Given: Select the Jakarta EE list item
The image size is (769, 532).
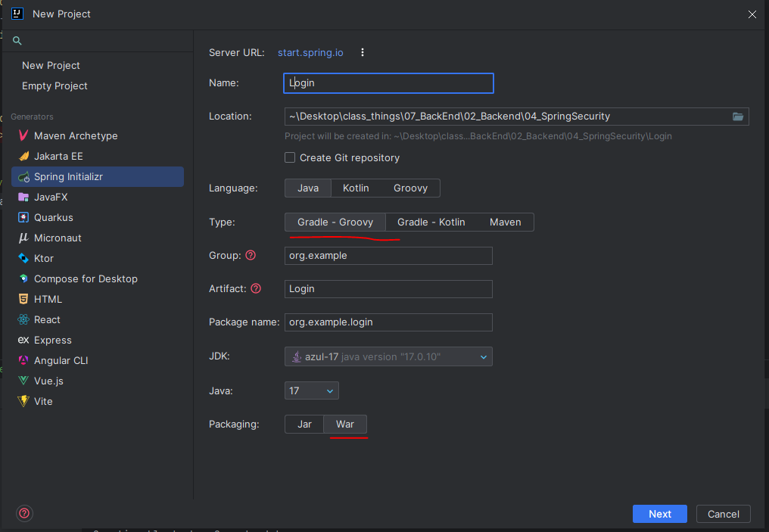Looking at the screenshot, I should 98,156.
